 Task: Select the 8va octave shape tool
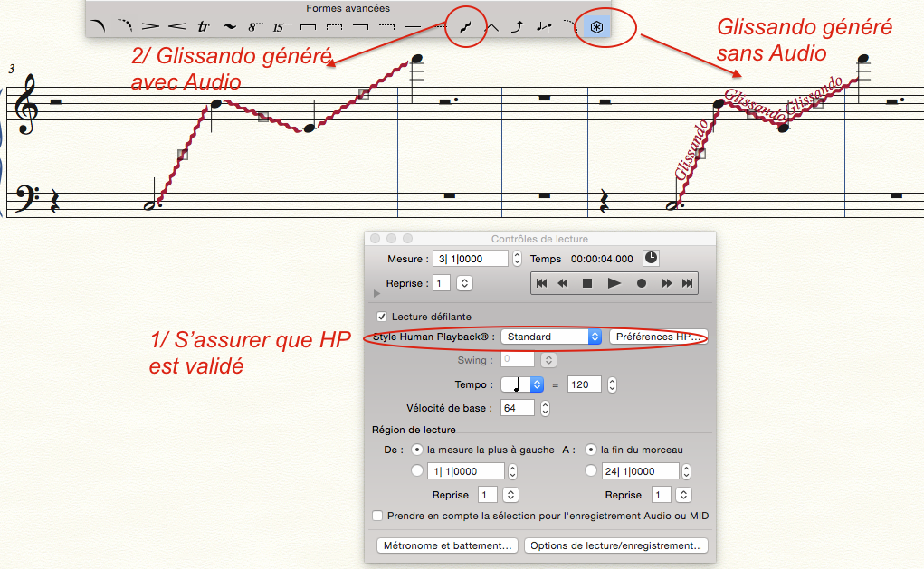[x=255, y=27]
